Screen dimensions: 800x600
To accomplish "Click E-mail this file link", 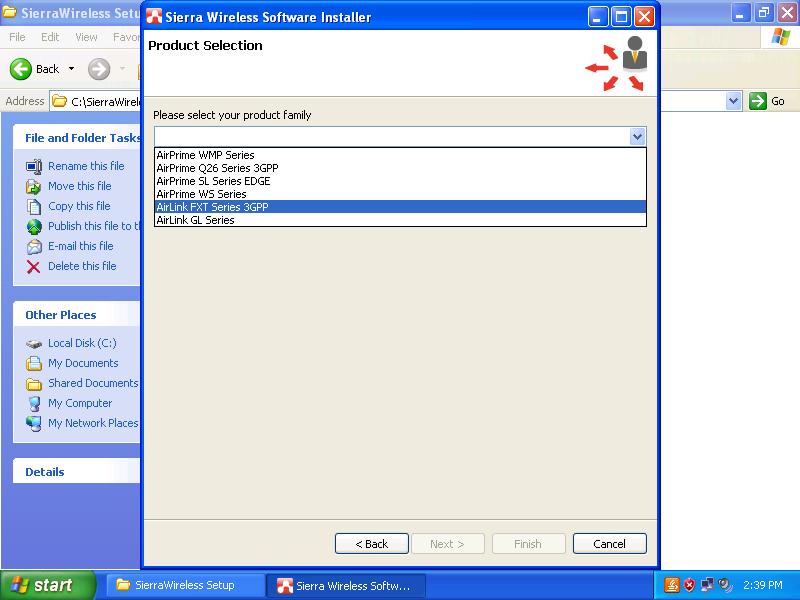I will click(81, 246).
